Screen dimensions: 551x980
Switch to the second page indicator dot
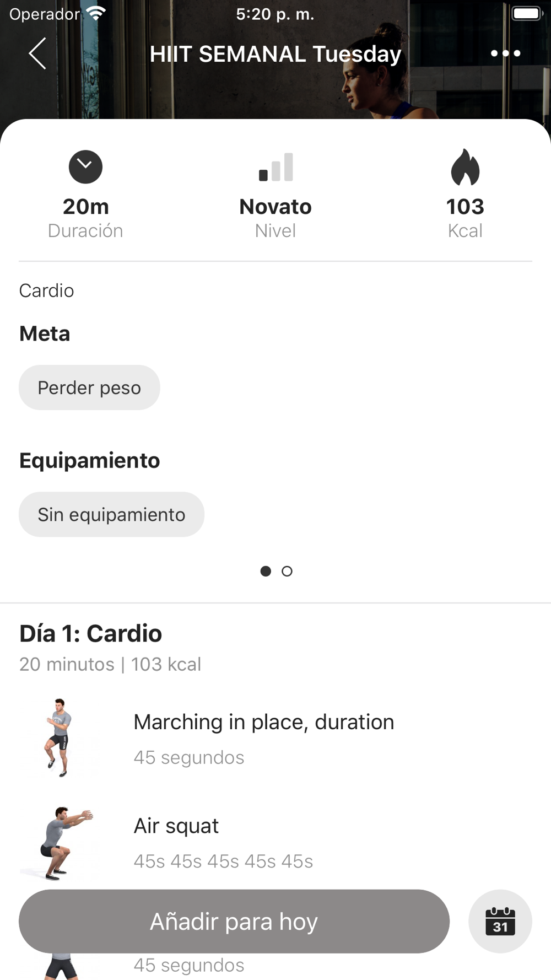click(287, 571)
